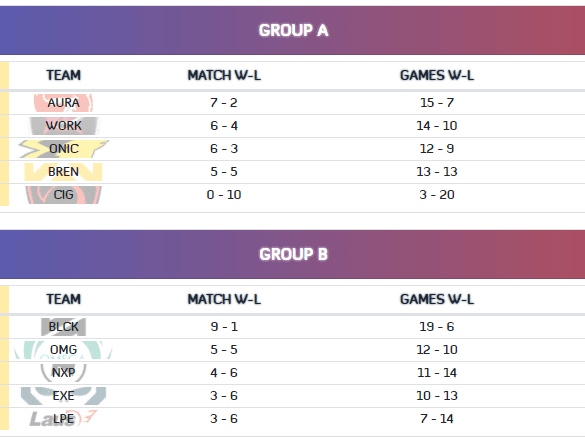The height and width of the screenshot is (447, 585).
Task: Select the EXE team logo
Action: click(63, 396)
